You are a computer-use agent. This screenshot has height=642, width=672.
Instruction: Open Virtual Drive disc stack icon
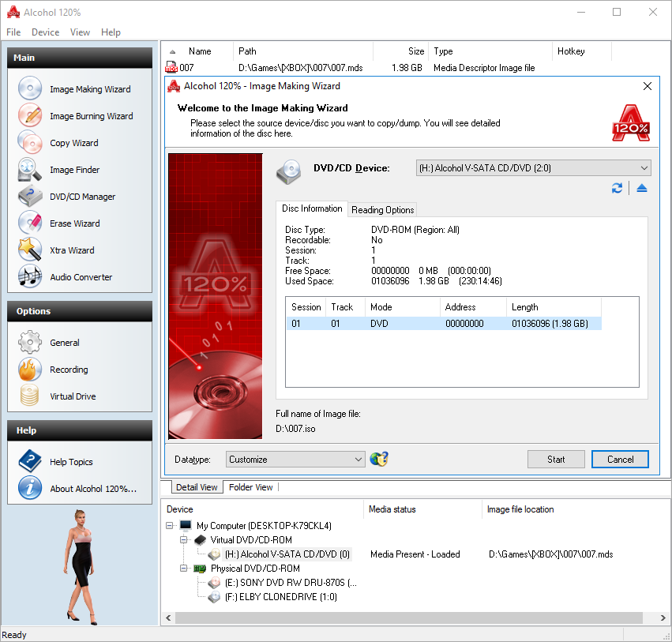(x=29, y=396)
